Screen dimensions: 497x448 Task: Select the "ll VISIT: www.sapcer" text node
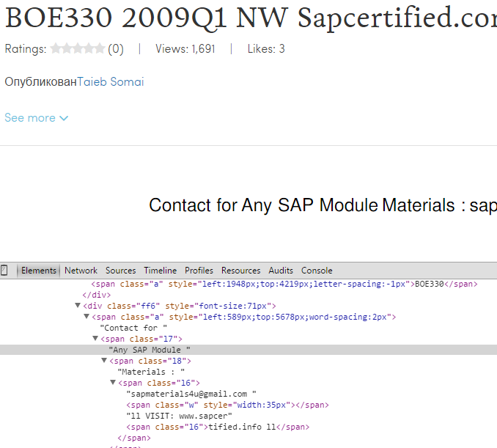179,416
